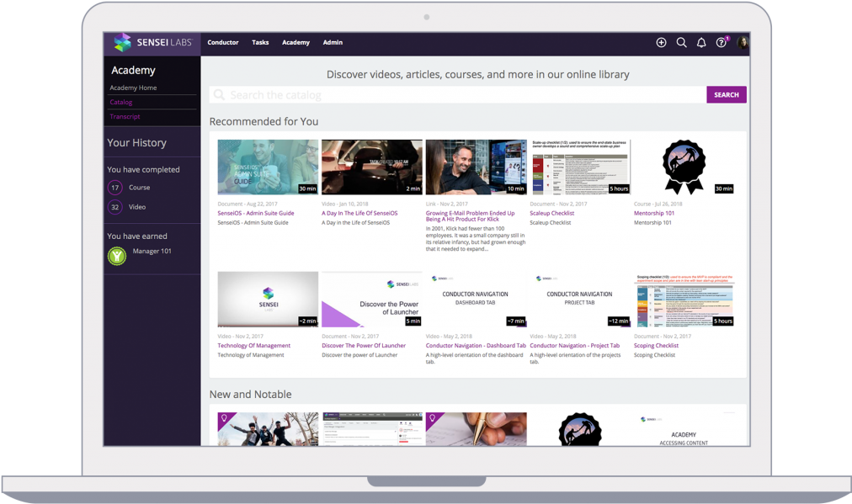Open Mentorship badge thumbnail in New and Notable
This screenshot has width=852, height=504.
coord(580,429)
